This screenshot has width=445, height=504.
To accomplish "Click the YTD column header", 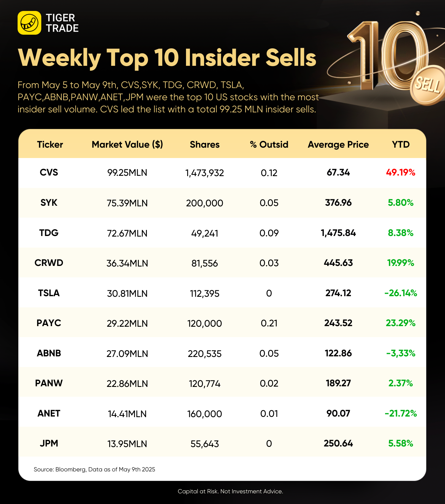I will point(401,144).
